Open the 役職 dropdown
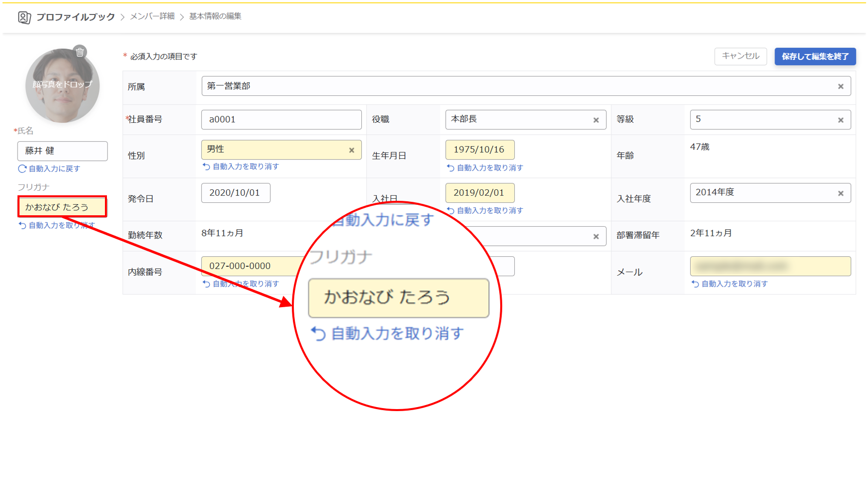The image size is (867, 504). [x=517, y=120]
